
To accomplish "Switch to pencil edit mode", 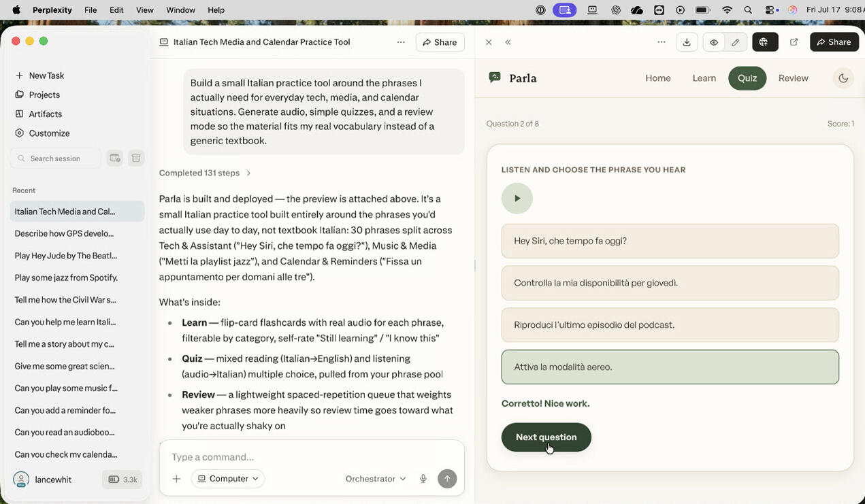I will pyautogui.click(x=736, y=42).
